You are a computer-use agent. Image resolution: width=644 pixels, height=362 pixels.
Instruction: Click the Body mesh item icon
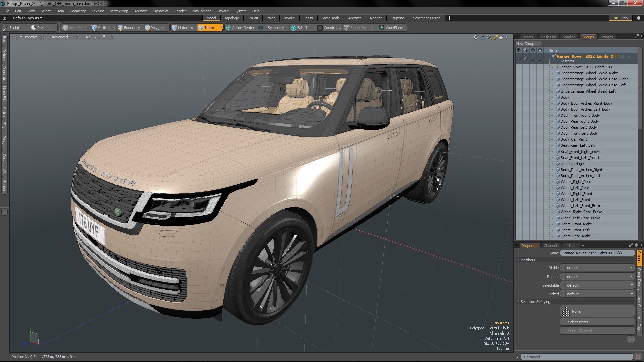(558, 97)
